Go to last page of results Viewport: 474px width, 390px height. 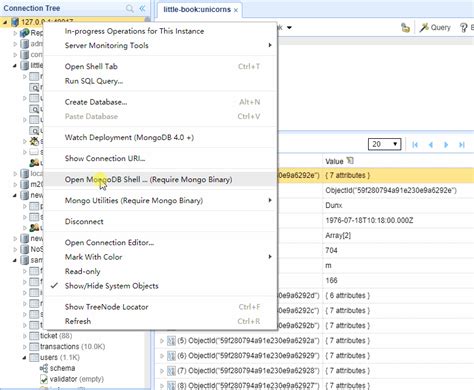tap(462, 145)
